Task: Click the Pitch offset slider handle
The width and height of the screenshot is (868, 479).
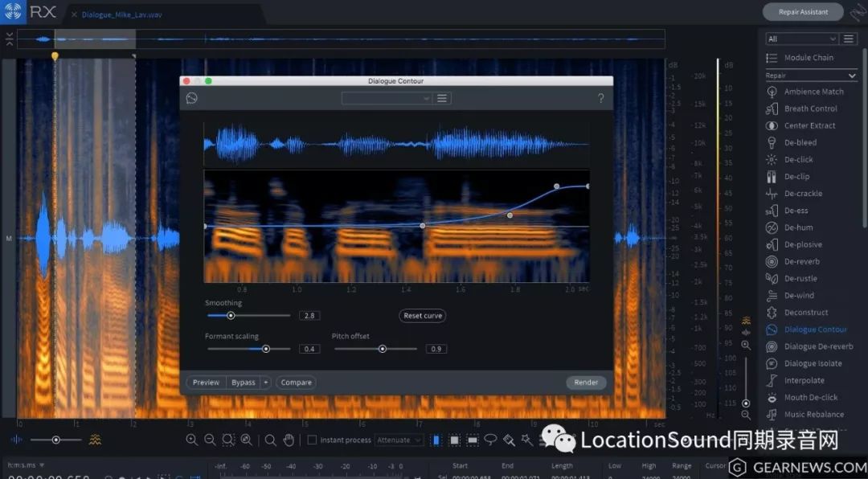Action: (383, 349)
